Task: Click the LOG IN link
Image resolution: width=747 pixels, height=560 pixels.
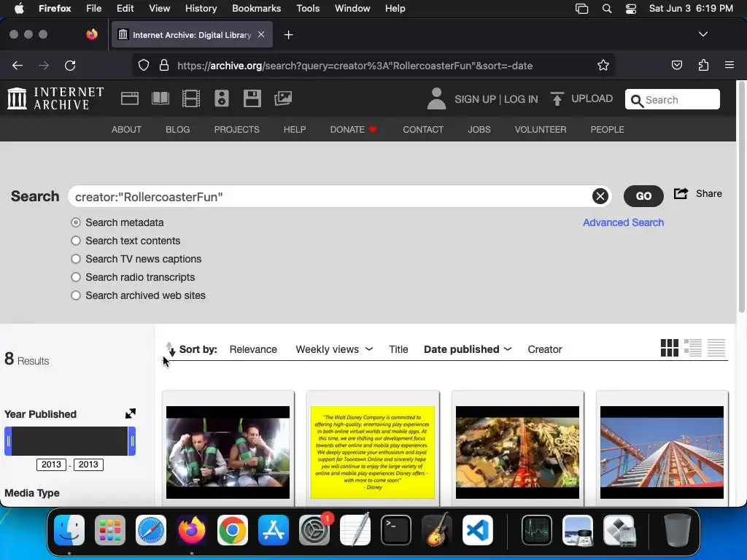Action: (521, 99)
